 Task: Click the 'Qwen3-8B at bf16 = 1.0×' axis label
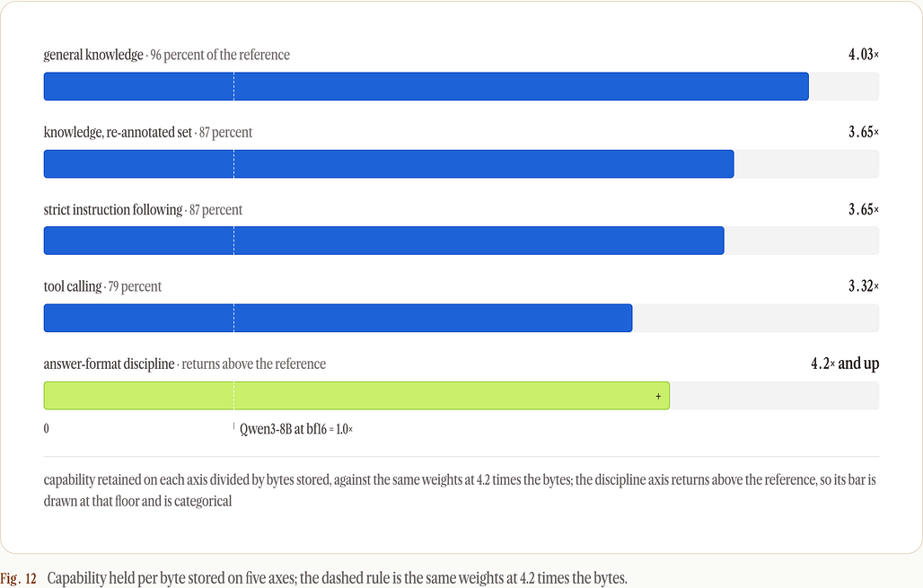[296, 429]
